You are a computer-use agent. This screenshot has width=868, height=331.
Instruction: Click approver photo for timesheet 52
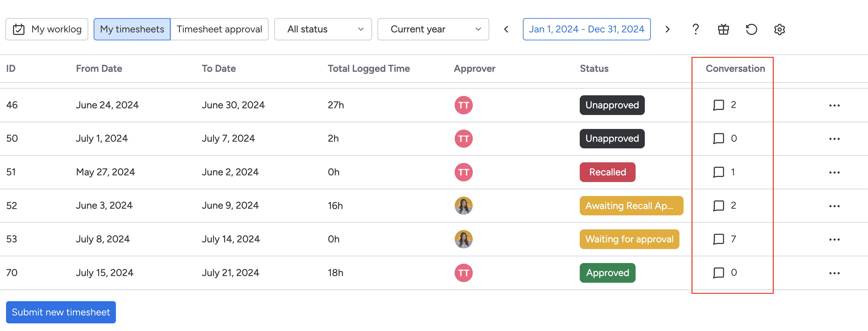click(463, 206)
